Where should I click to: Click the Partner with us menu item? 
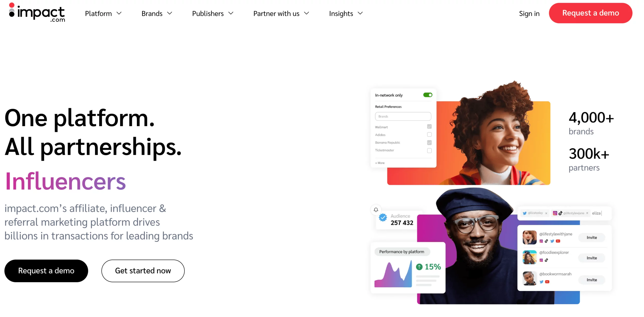tap(281, 13)
